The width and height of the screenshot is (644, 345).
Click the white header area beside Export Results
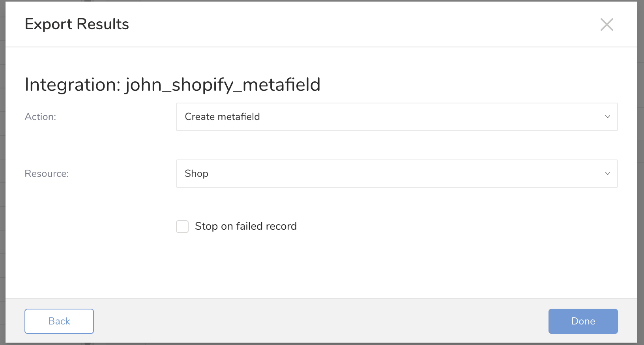coord(355,24)
